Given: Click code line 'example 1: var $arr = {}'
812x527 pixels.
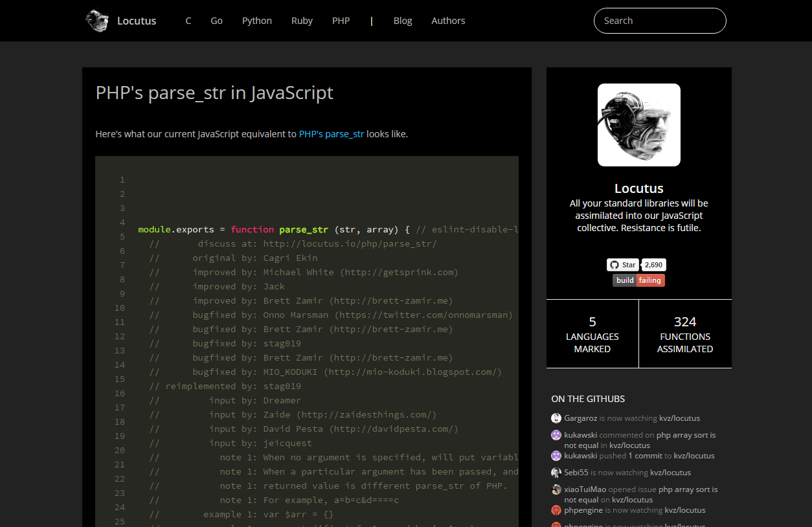Looking at the screenshot, I should click(x=242, y=514).
